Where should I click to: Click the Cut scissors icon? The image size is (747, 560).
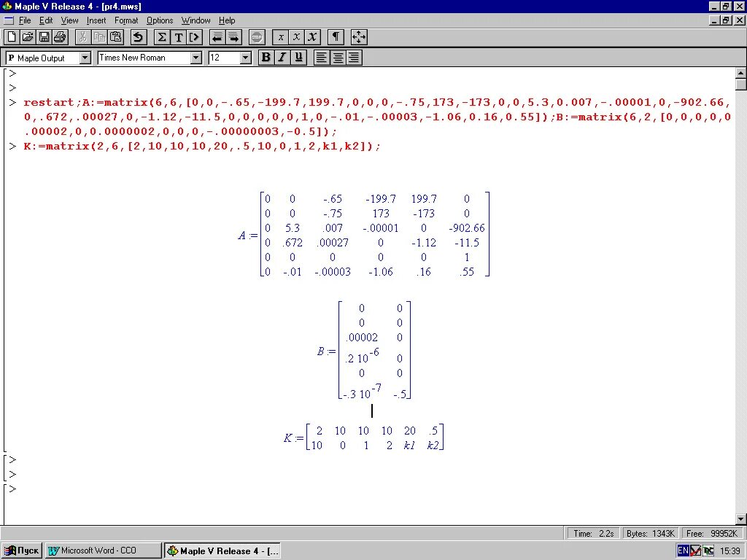[x=82, y=37]
